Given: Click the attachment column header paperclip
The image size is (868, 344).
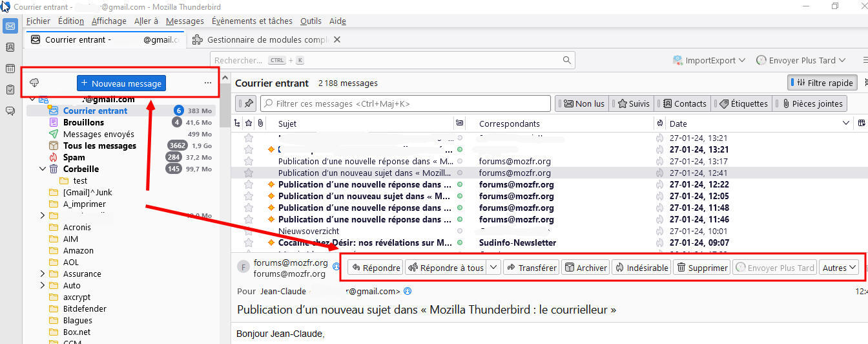Looking at the screenshot, I should tap(260, 123).
